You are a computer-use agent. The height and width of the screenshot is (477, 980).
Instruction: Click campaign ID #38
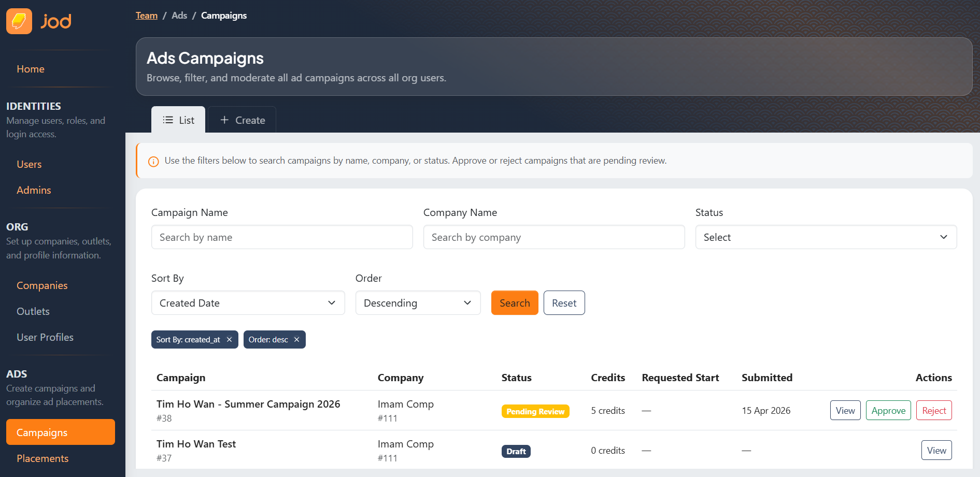pos(164,418)
